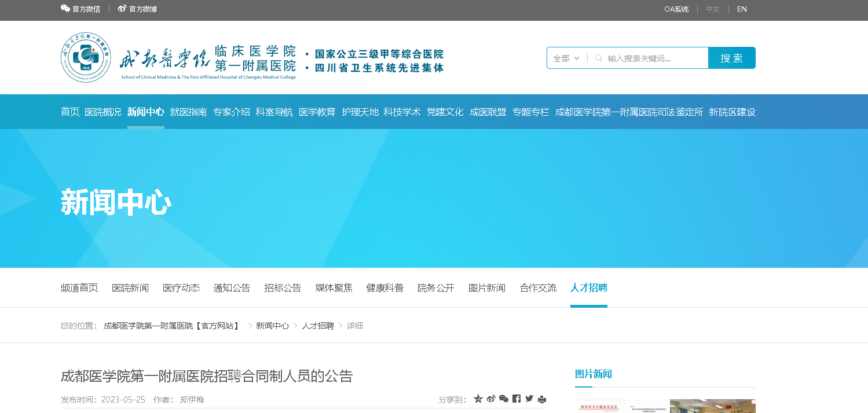Click the search keyword input field
The image size is (868, 413).
point(654,58)
